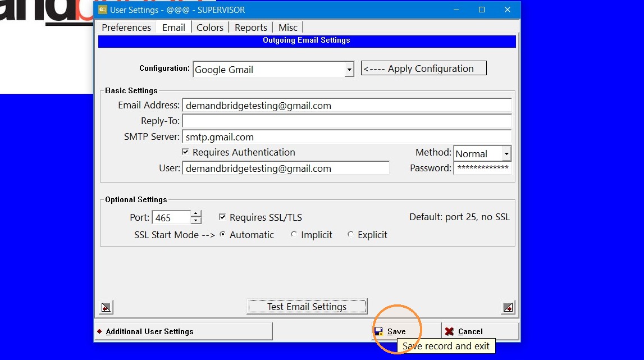This screenshot has width=644, height=360.
Task: Click the User Settings title bar app icon
Action: pyautogui.click(x=103, y=10)
